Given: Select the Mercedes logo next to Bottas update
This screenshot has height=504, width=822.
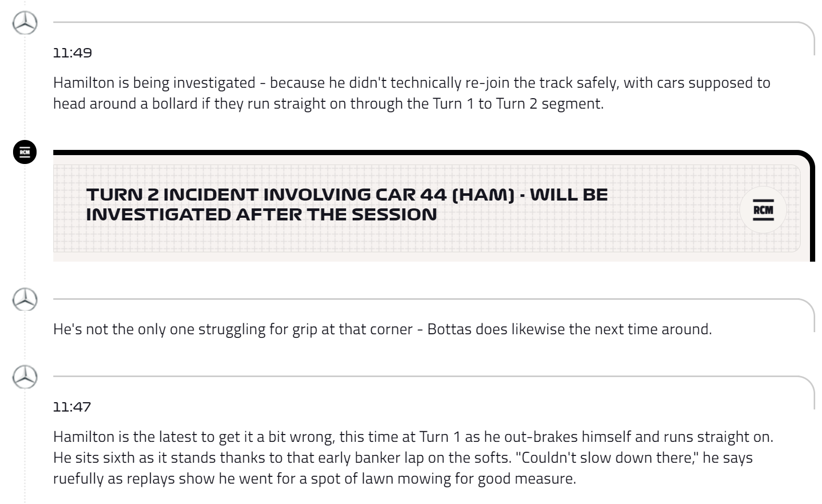Looking at the screenshot, I should click(25, 299).
